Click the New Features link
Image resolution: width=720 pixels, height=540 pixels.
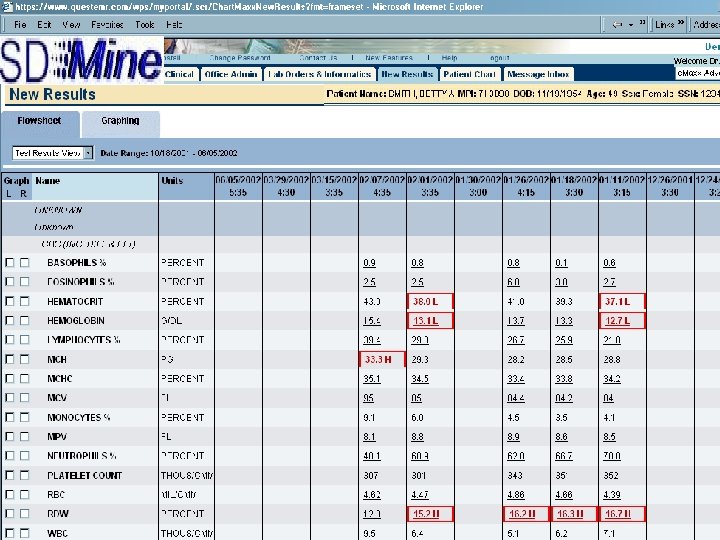pyautogui.click(x=389, y=58)
